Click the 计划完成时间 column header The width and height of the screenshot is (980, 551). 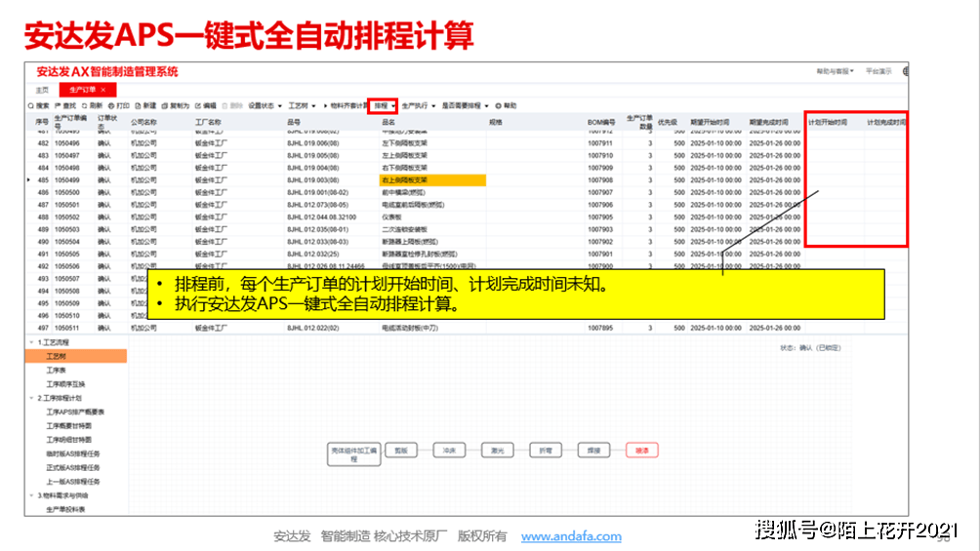coord(886,123)
